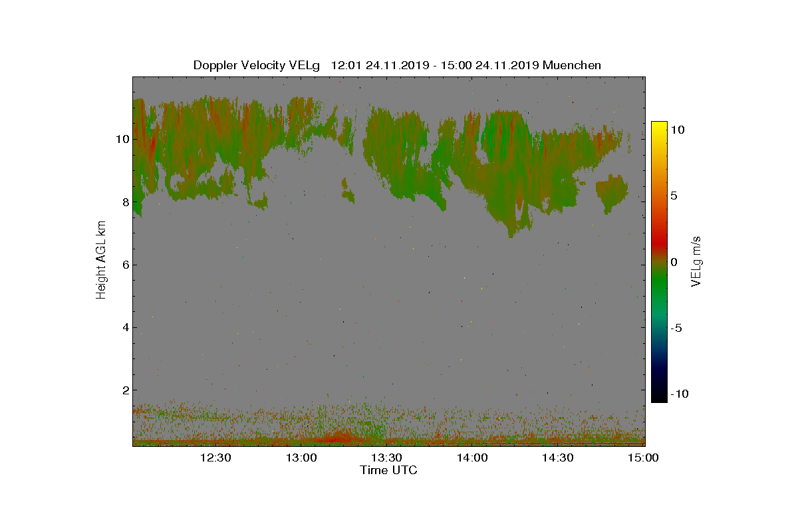The height and width of the screenshot is (532, 798).
Task: Click the 'Muenchen' station name in title
Action: pos(572,65)
